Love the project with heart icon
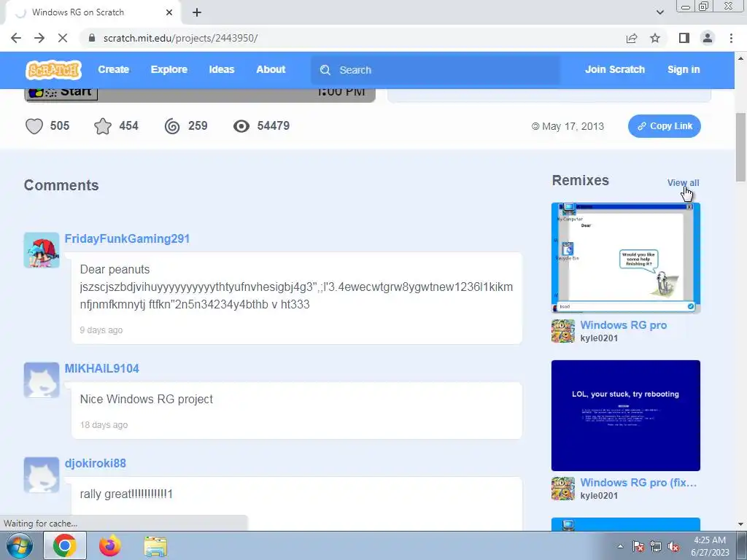Screen dimensions: 747x560 point(34,126)
